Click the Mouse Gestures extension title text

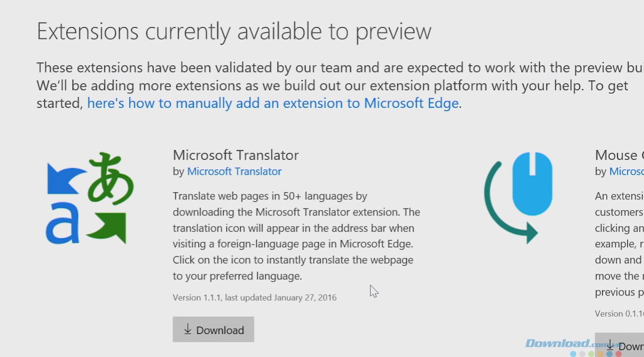click(x=618, y=155)
